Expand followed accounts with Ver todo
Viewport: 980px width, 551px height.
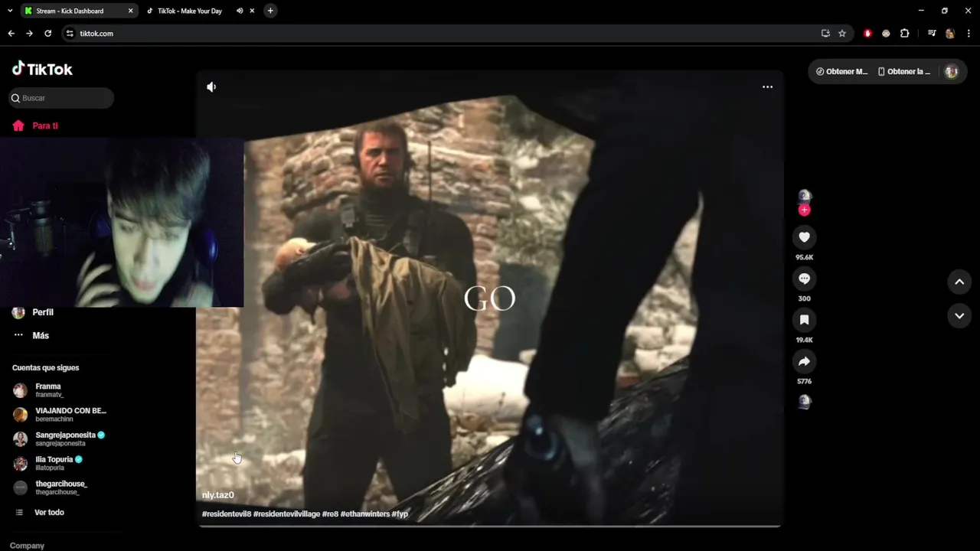tap(49, 512)
